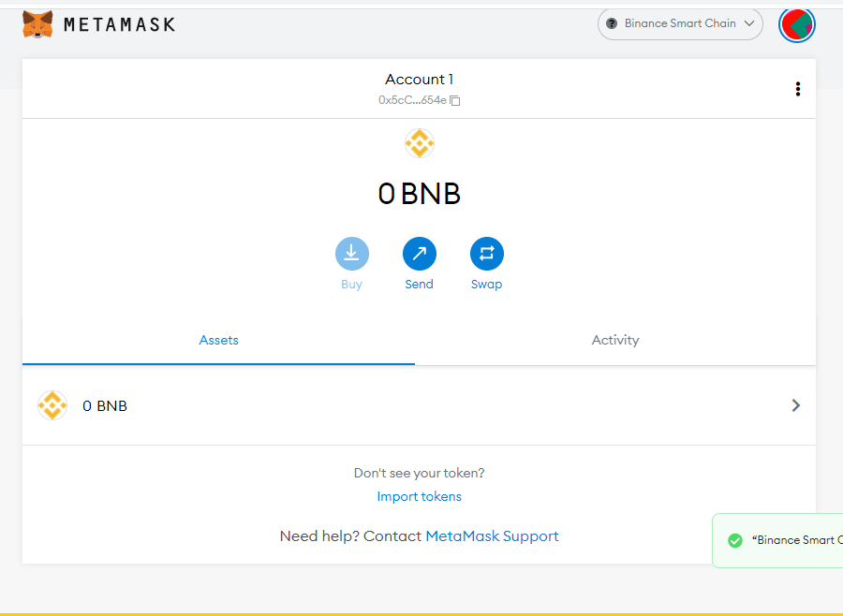Open the Binance Smart Chain network dropdown
Screen dimensions: 843x616
coord(680,23)
